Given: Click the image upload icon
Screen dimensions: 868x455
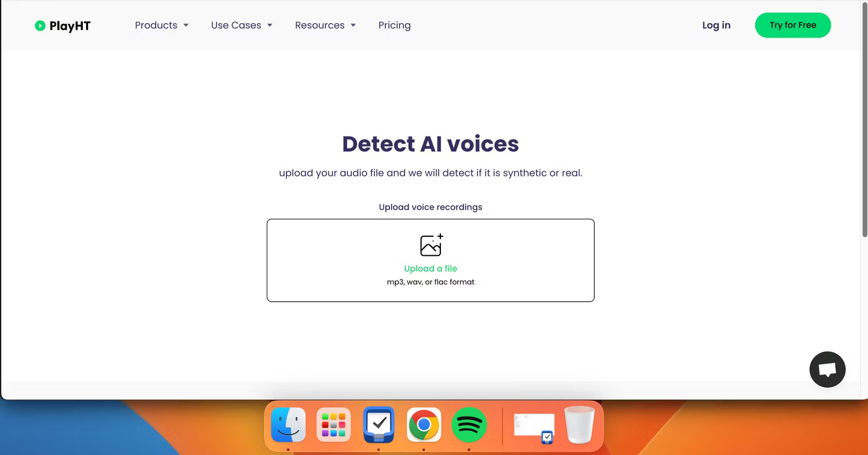Looking at the screenshot, I should (x=432, y=245).
